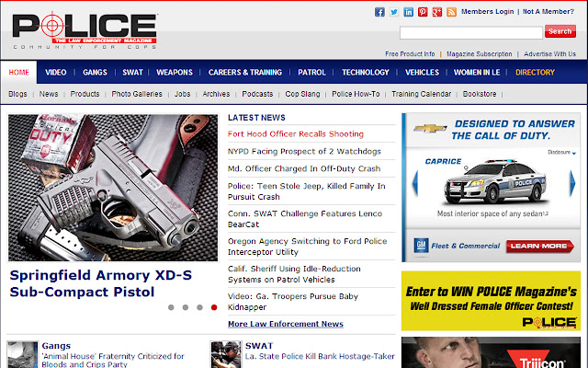Click More Law Enforcement News link
Screen dimensions: 588x368
286,324
